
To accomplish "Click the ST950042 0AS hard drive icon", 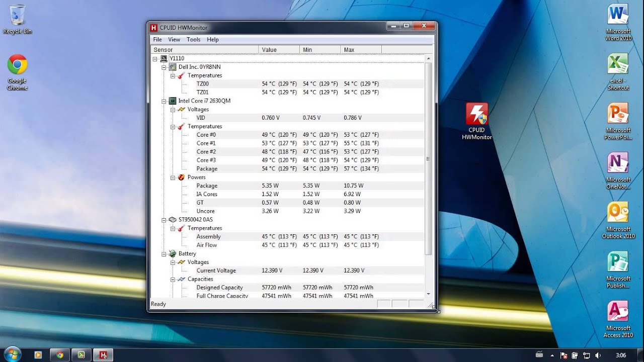I will tap(172, 220).
